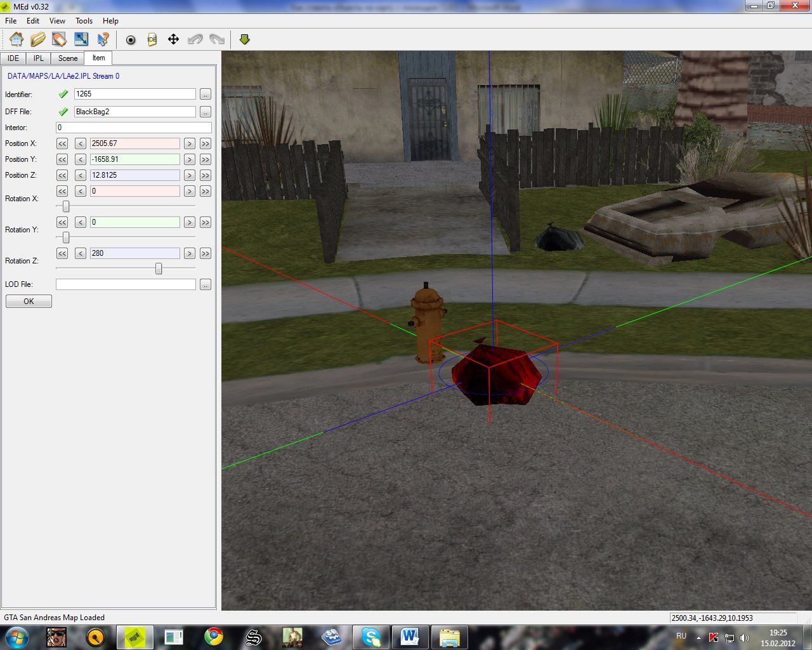Decrease Position Y with single left arrow
The image size is (812, 650).
pyautogui.click(x=81, y=159)
